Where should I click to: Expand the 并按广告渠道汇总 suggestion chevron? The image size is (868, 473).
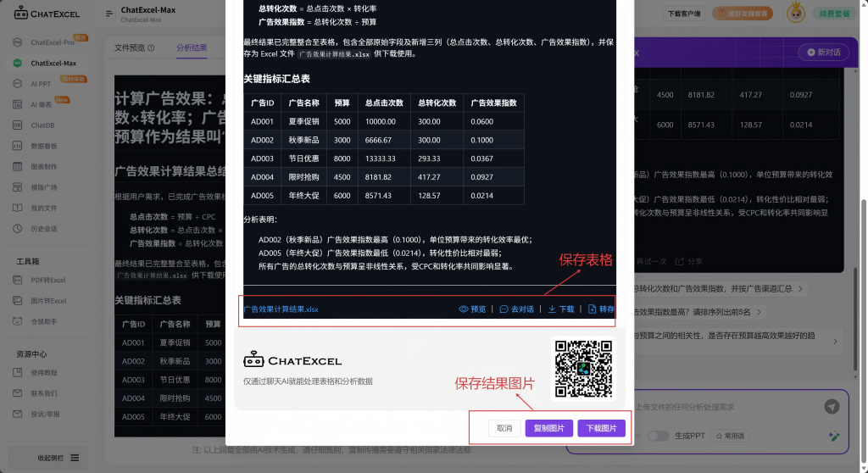(800, 288)
